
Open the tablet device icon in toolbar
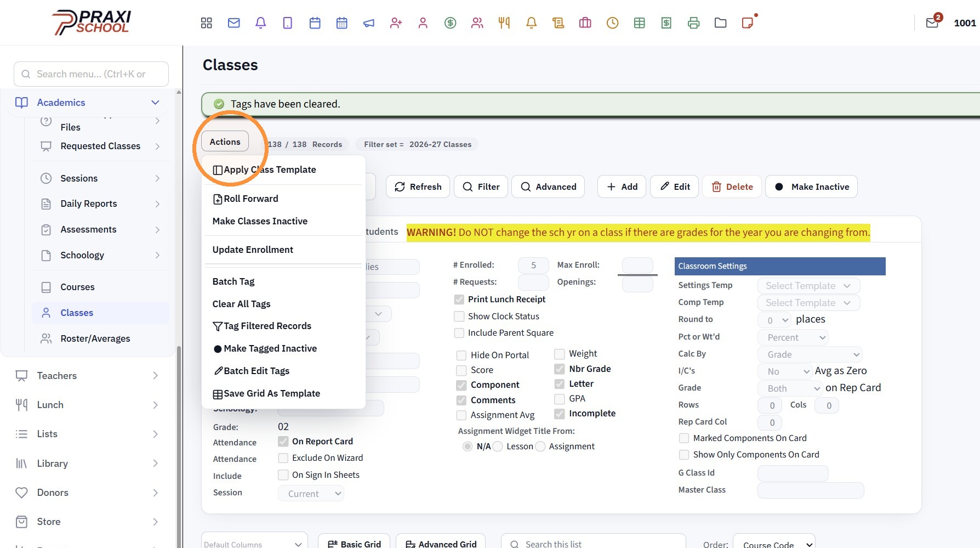point(288,23)
